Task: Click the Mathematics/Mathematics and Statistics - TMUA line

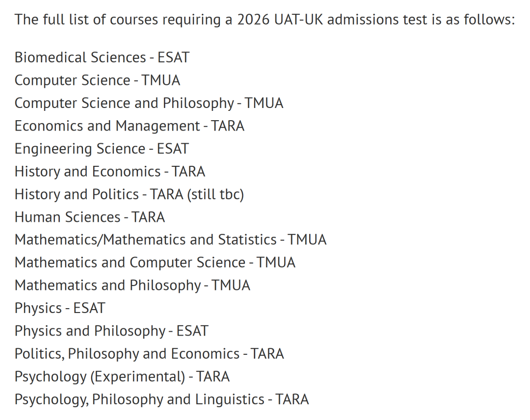Action: click(170, 239)
